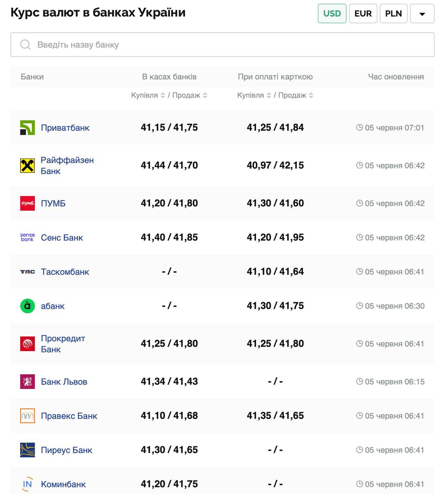
Task: Click the Банк Львов crest logo
Action: 27,382
